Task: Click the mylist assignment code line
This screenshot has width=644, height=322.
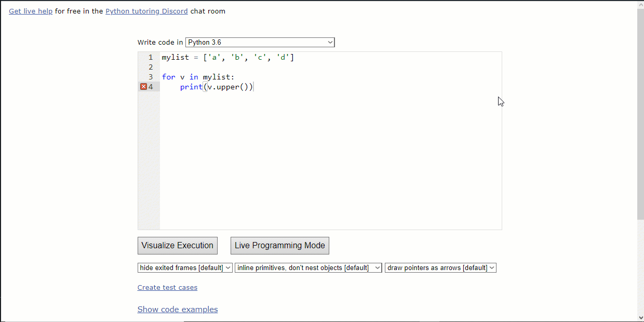Action: point(227,58)
